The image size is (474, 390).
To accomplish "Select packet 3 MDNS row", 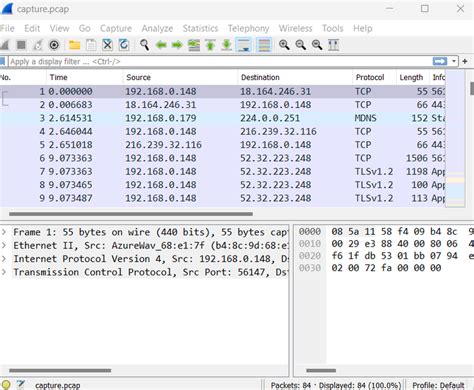I will pos(223,118).
